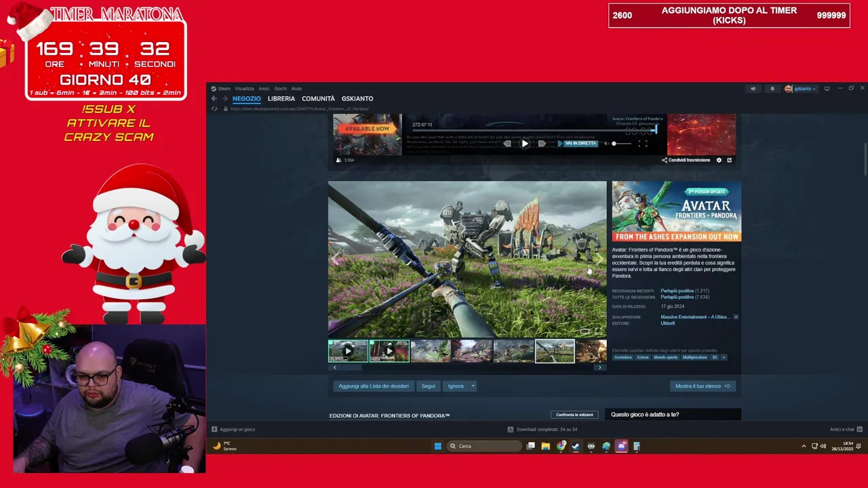Click Aggiungi alla Lista dei desideri
This screenshot has height=488, width=868.
point(374,386)
